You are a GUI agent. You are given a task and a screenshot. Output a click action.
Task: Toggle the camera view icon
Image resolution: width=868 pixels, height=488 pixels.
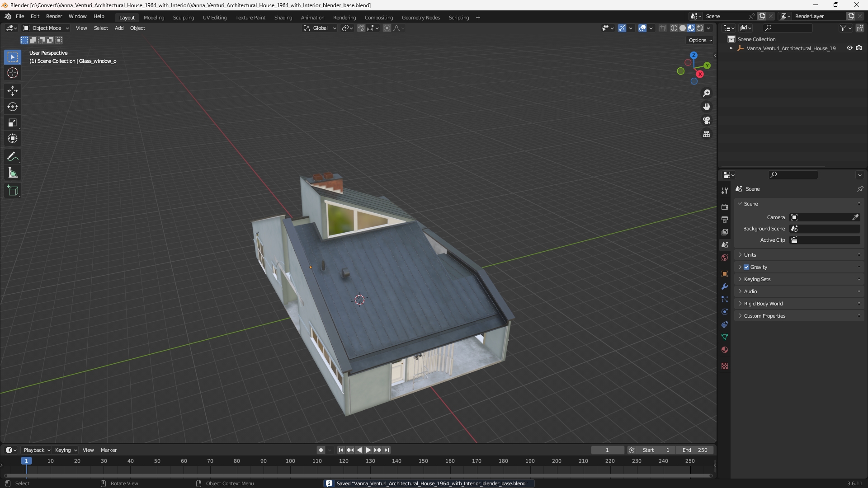tap(707, 120)
